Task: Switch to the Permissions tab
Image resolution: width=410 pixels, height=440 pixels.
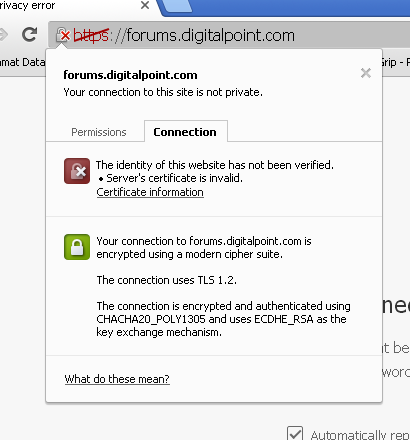Action: point(99,132)
